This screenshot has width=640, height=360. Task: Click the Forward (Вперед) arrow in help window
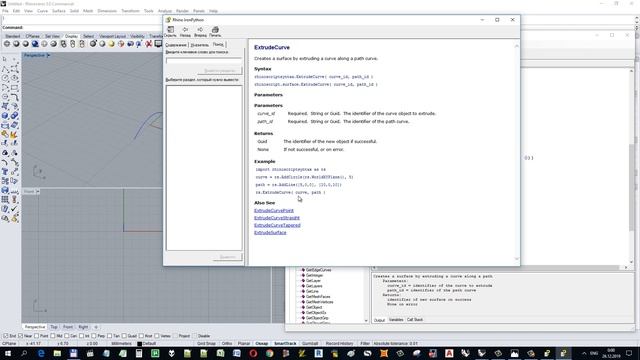[x=200, y=30]
